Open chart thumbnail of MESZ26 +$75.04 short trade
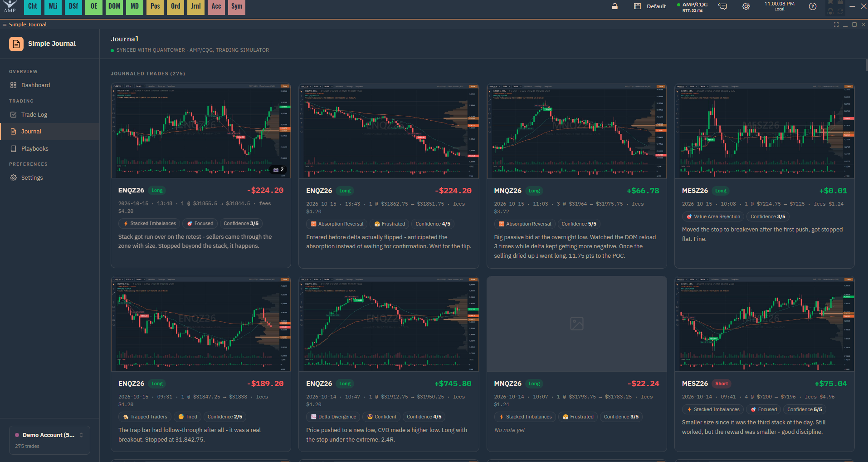The image size is (868, 462). point(765,324)
